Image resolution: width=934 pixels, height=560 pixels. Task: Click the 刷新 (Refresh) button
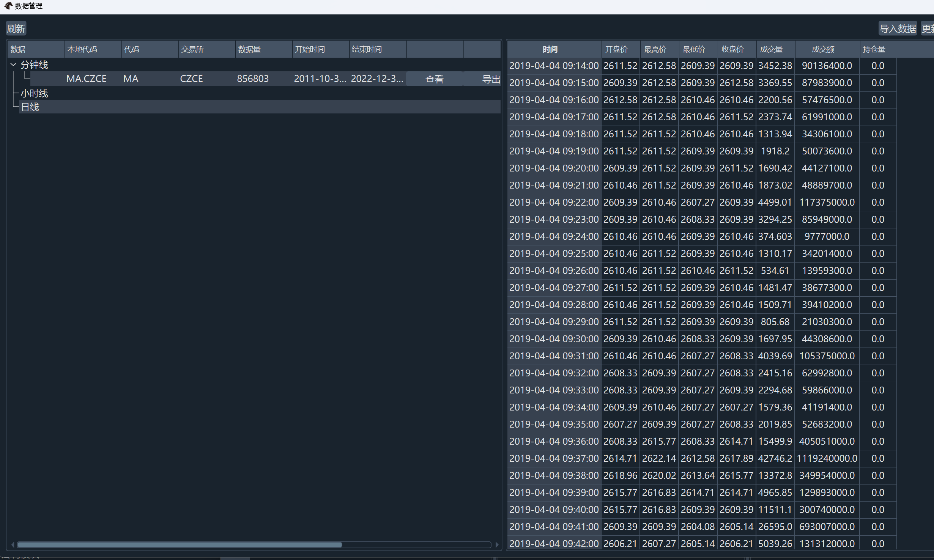coord(17,29)
